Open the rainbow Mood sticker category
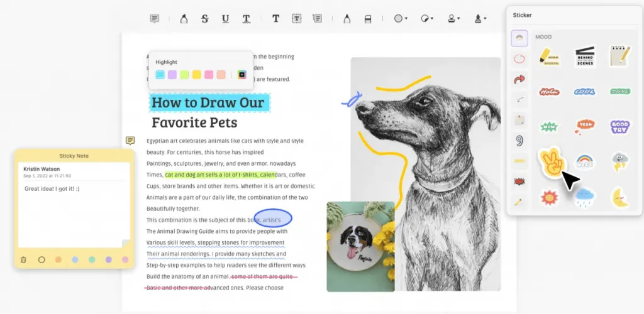This screenshot has width=644, height=314. (519, 38)
